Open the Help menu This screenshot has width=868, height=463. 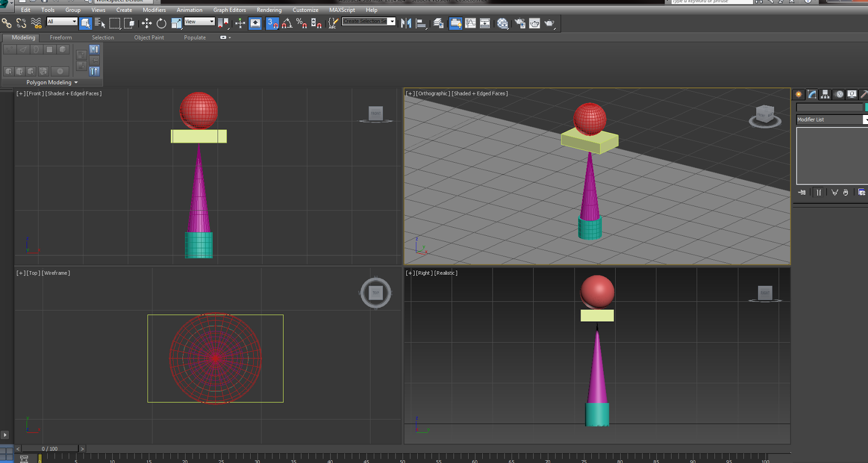point(372,10)
